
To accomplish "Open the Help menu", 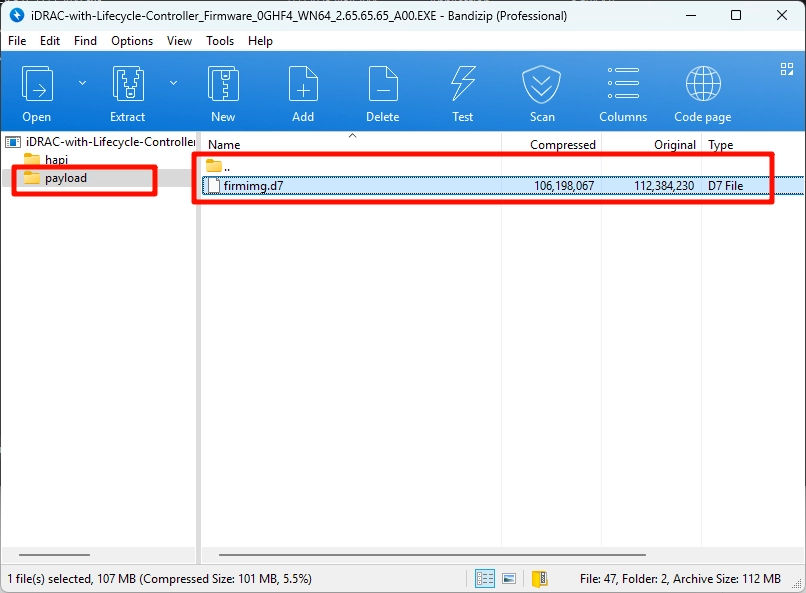I will (x=260, y=41).
